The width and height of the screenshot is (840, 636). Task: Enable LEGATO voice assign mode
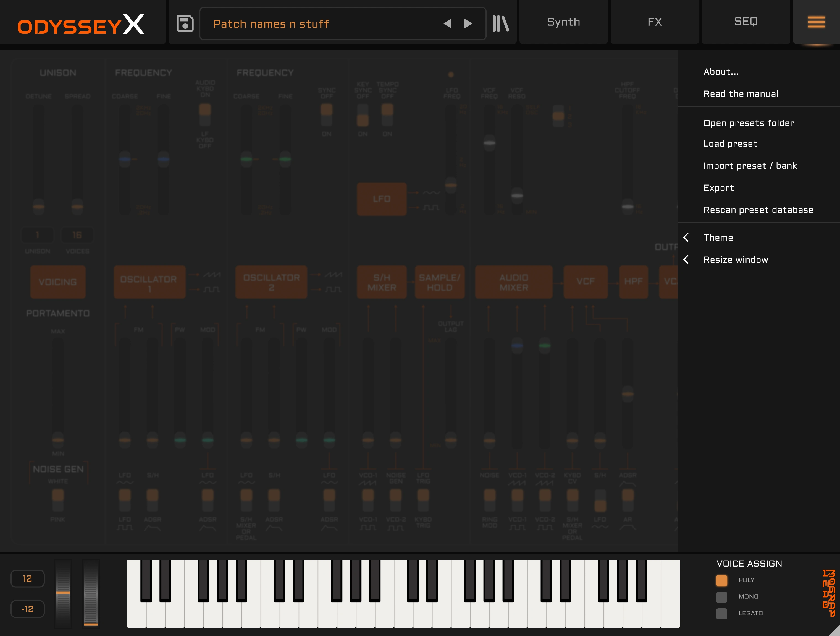(x=721, y=614)
